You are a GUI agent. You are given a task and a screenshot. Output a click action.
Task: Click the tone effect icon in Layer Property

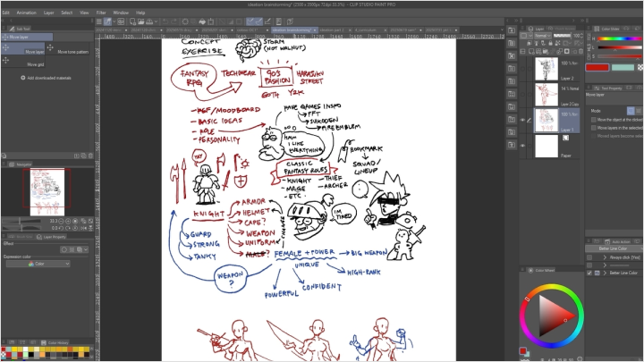coord(72,249)
